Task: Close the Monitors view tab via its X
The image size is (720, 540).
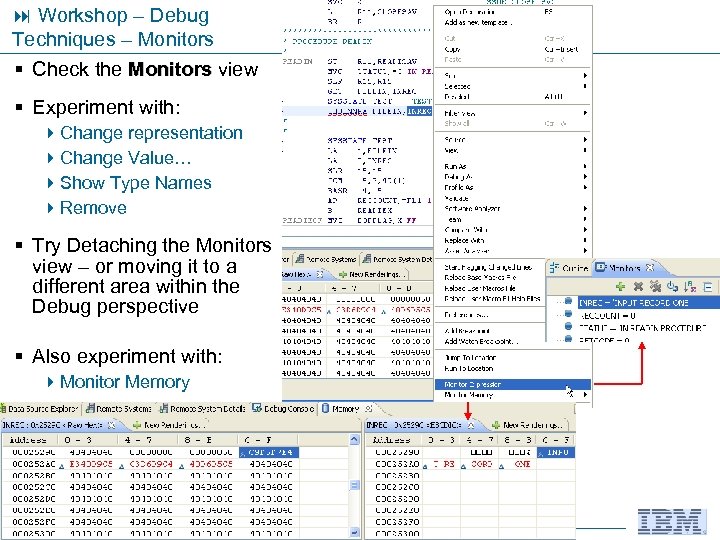Action: (650, 267)
